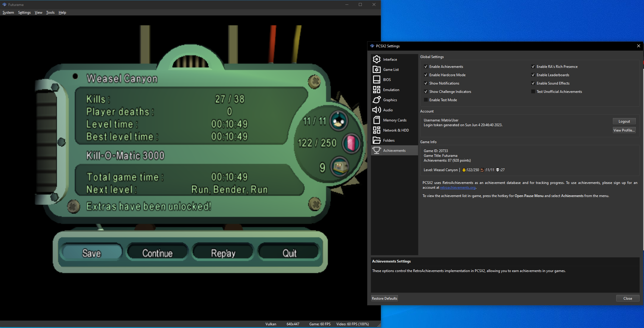Open the Settings menu in menu bar
Viewport: 644px width, 328px height.
click(24, 13)
